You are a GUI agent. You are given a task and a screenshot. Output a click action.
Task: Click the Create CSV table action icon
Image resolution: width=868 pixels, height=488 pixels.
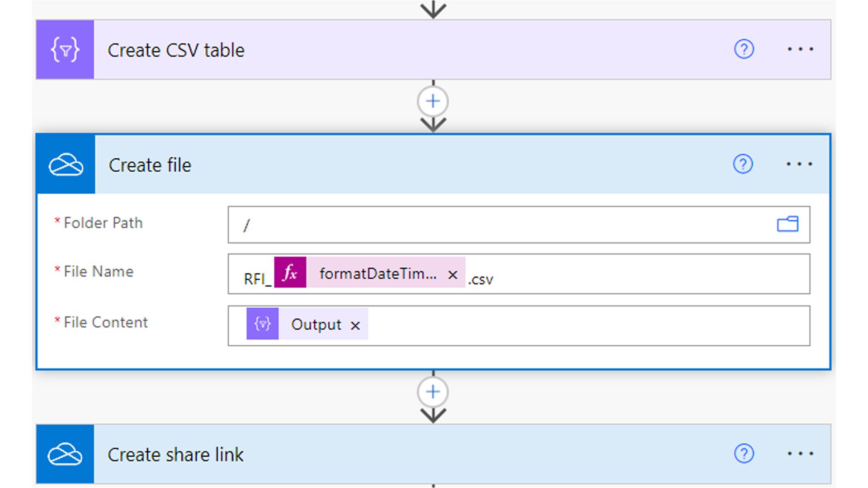65,50
